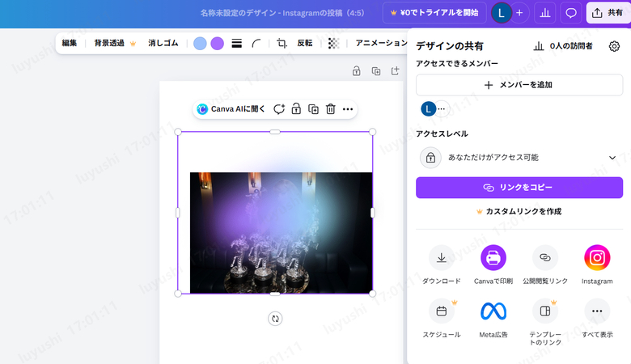631x364 pixels.
Task: Duplicate page icon above canvas
Action: (x=376, y=71)
